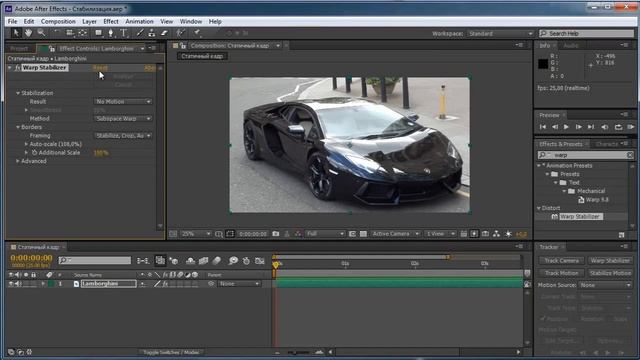
Task: Toggle video visibility of the Lamborghini layer
Action: tap(11, 284)
